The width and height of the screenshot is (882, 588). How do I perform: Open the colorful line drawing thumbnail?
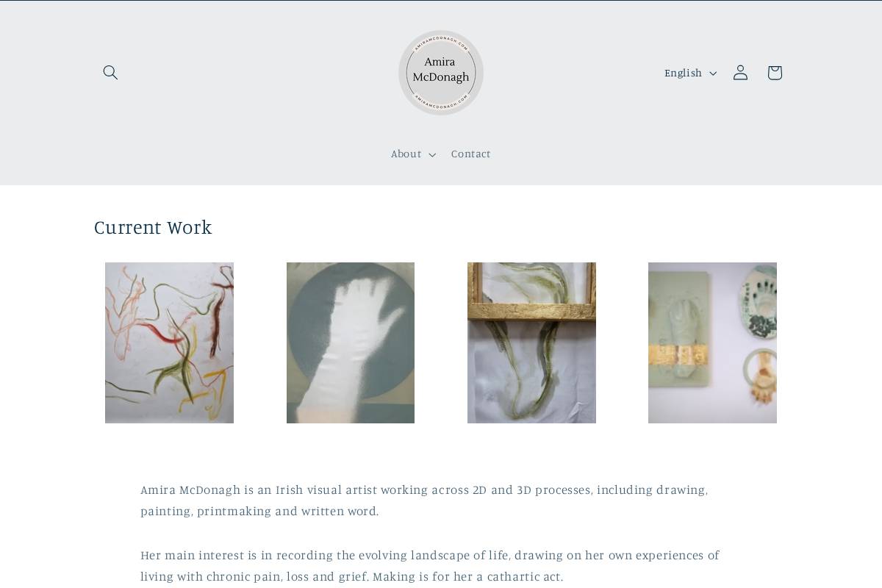click(169, 343)
